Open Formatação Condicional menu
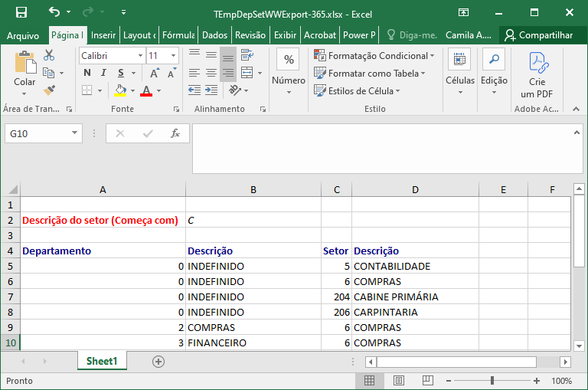The width and height of the screenshot is (588, 390). click(374, 56)
